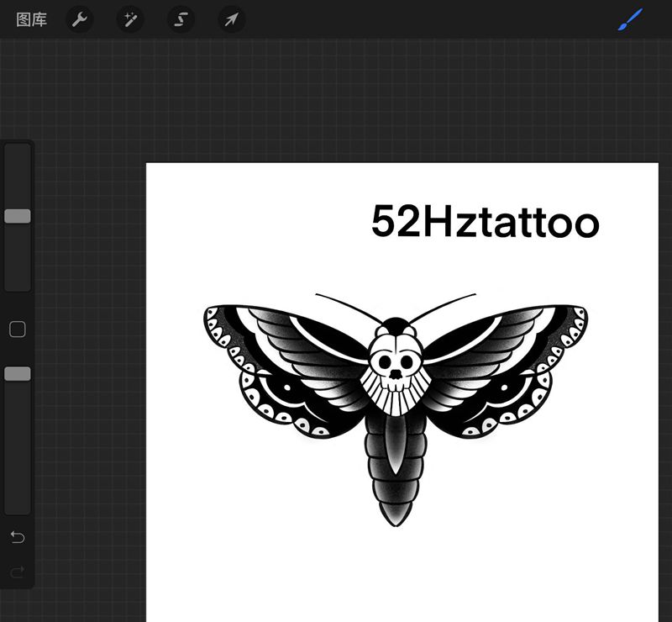Click the moth's right upper wing
The height and width of the screenshot is (622, 672).
[x=504, y=336]
